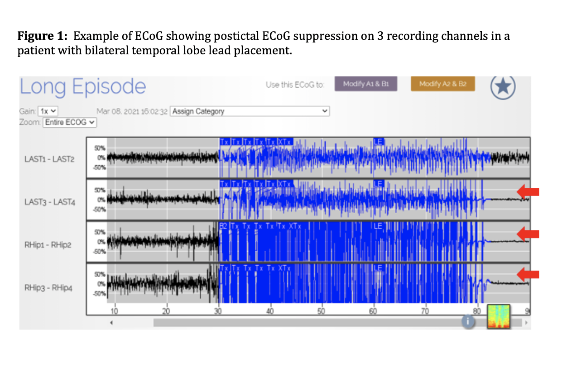Image resolution: width=586 pixels, height=392 pixels.
Task: Click red arrow beside LAST3 - LAST4 trace
Action: pos(528,192)
